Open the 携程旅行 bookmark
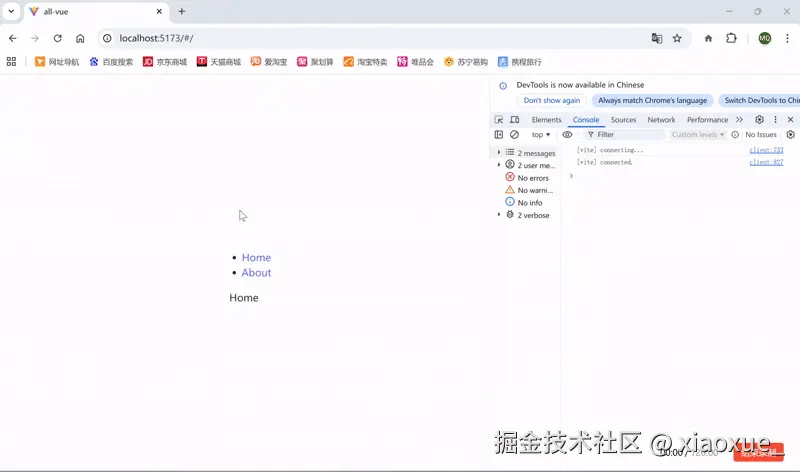The height and width of the screenshot is (472, 800). coord(519,62)
